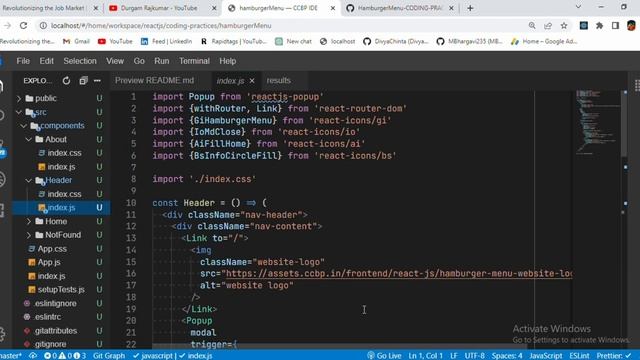
Task: Open Feed LinkedIn bookmark
Action: [166, 41]
